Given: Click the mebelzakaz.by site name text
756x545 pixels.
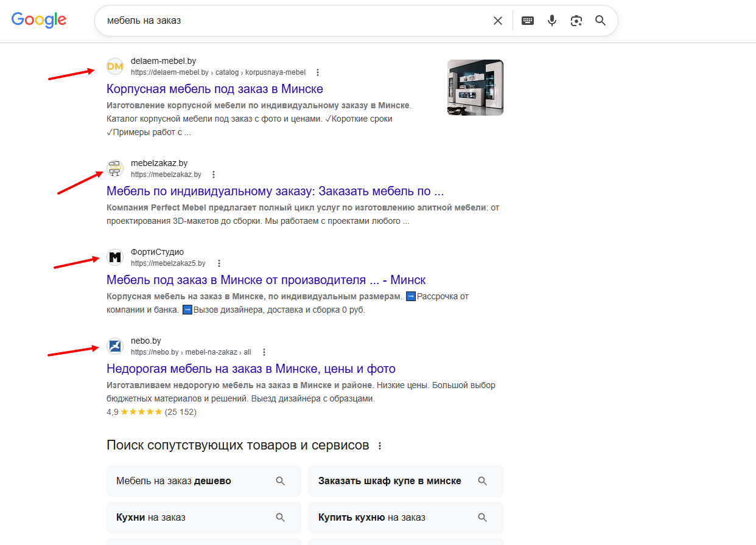Looking at the screenshot, I should (x=159, y=163).
